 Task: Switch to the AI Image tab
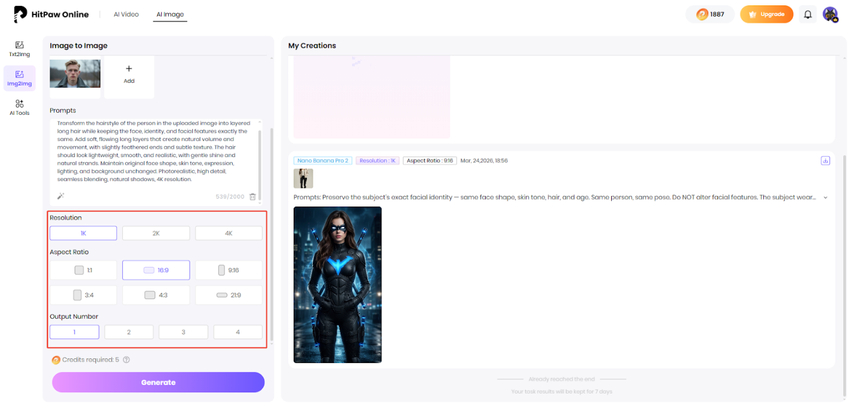point(170,15)
